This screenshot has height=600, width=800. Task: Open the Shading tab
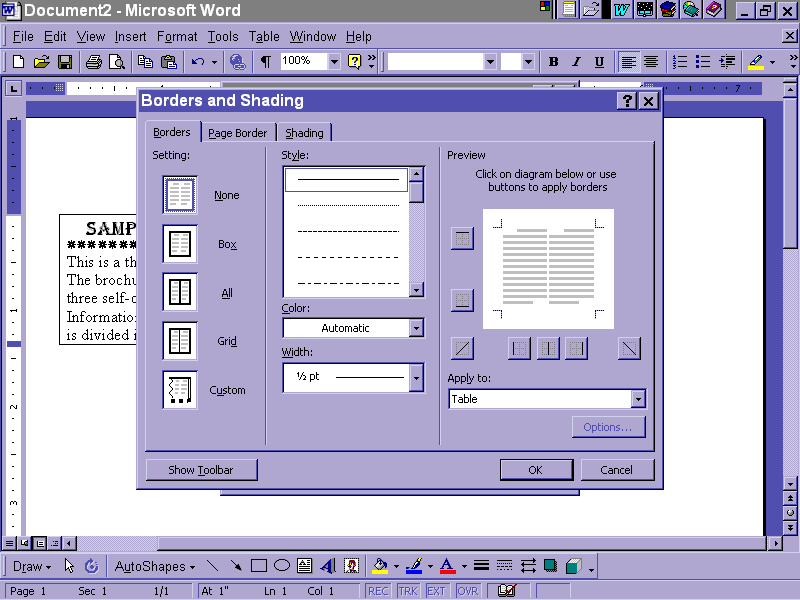[304, 133]
